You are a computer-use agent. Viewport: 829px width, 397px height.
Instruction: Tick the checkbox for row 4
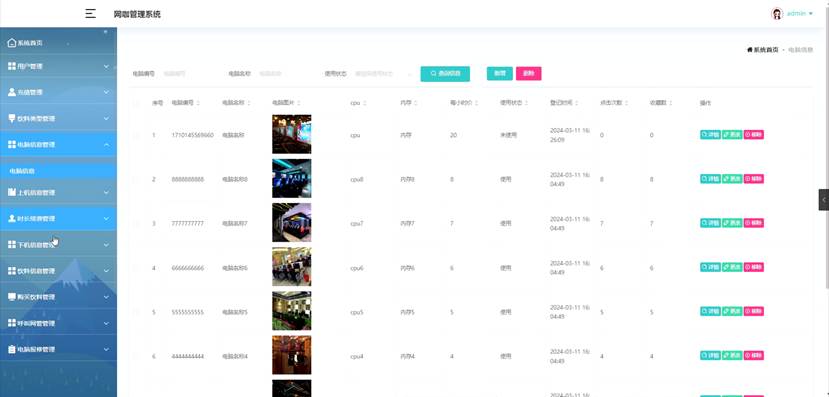(136, 268)
